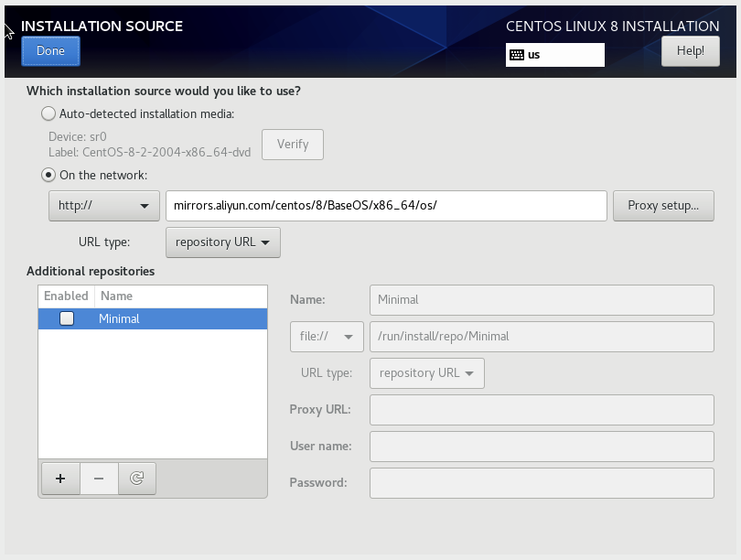The height and width of the screenshot is (560, 741).
Task: Open Proxy setup dialog
Action: pyautogui.click(x=663, y=206)
